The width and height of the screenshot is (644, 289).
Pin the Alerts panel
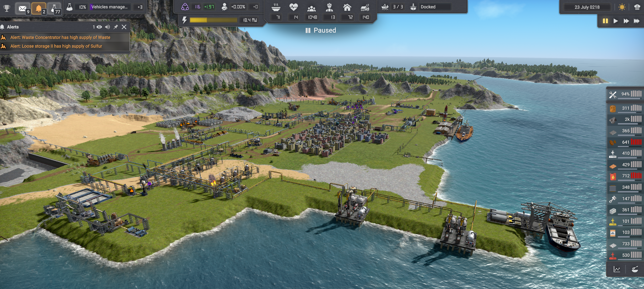pyautogui.click(x=116, y=27)
